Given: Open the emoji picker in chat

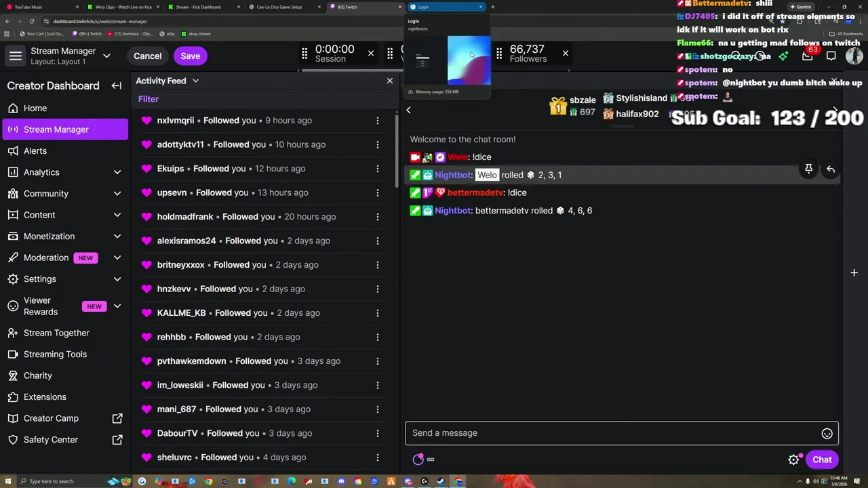Looking at the screenshot, I should click(827, 434).
